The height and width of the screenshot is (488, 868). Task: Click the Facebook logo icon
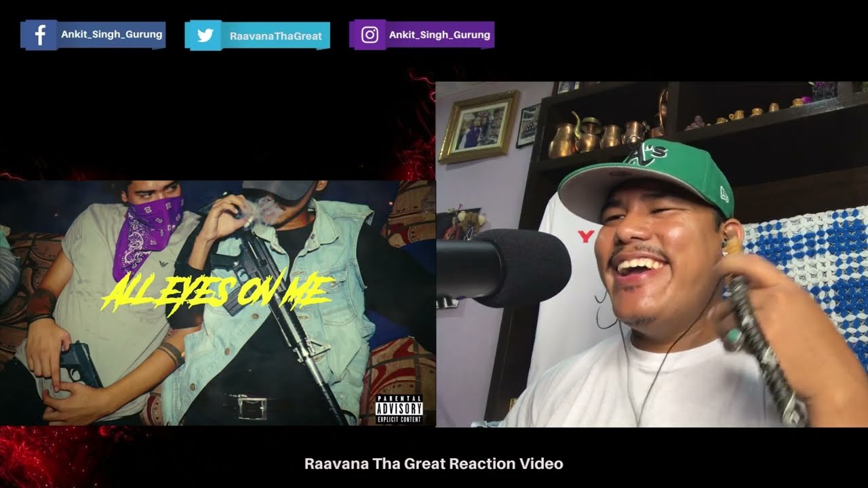click(40, 35)
